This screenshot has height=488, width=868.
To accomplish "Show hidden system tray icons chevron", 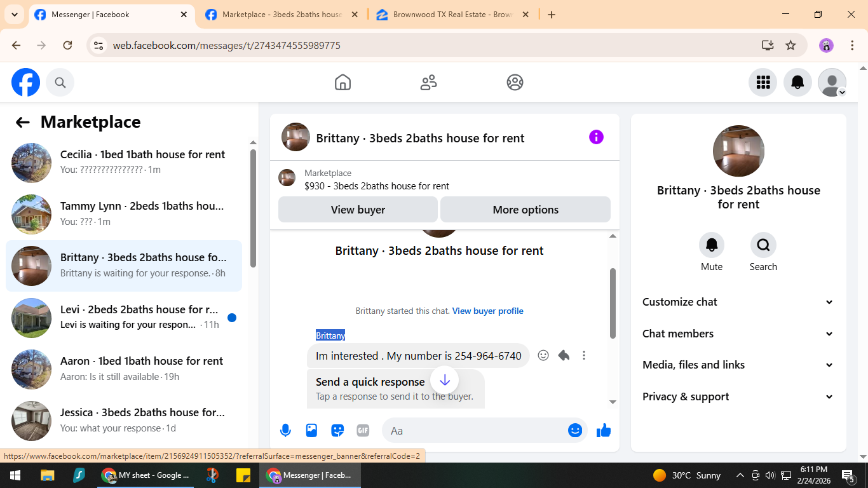I will 740,475.
